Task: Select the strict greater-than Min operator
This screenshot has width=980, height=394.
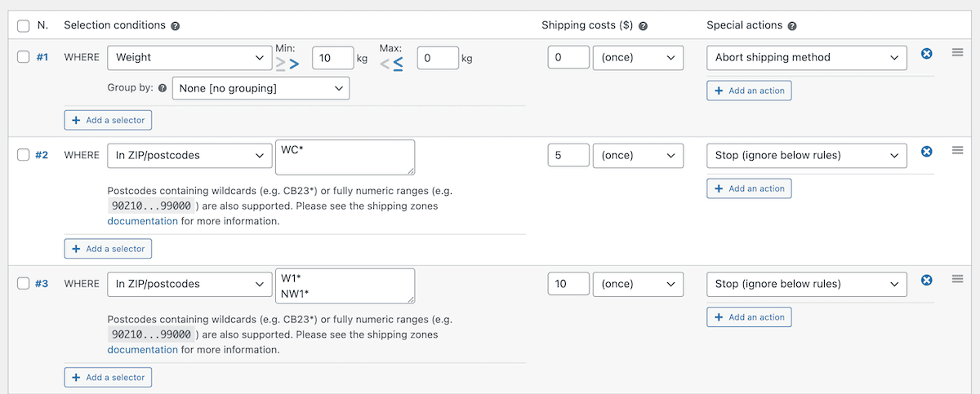Action: [294, 64]
